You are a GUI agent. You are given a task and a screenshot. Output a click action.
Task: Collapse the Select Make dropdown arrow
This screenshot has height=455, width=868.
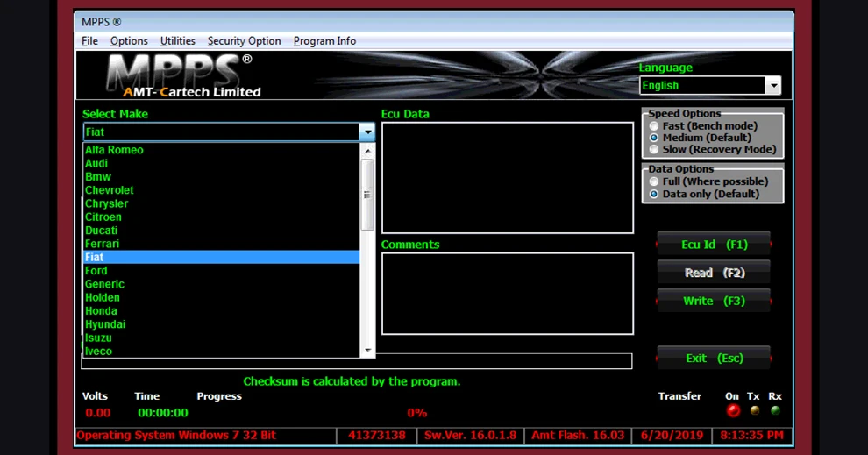click(367, 132)
